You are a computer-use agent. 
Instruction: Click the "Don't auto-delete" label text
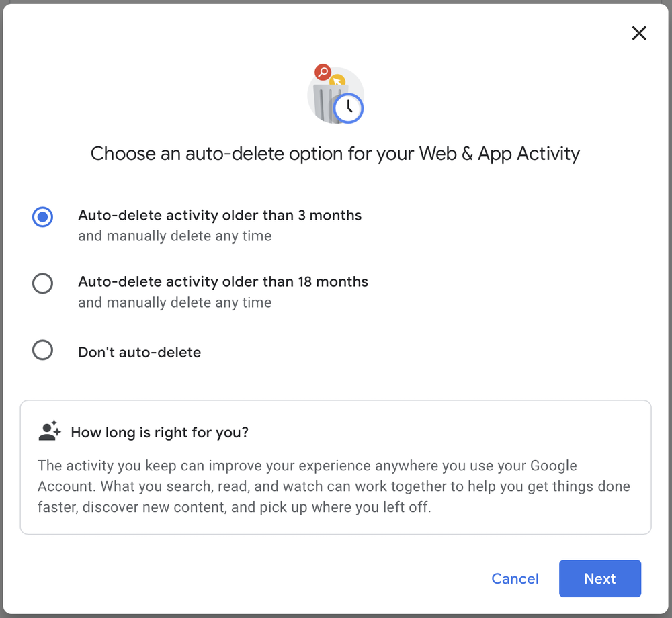point(139,352)
